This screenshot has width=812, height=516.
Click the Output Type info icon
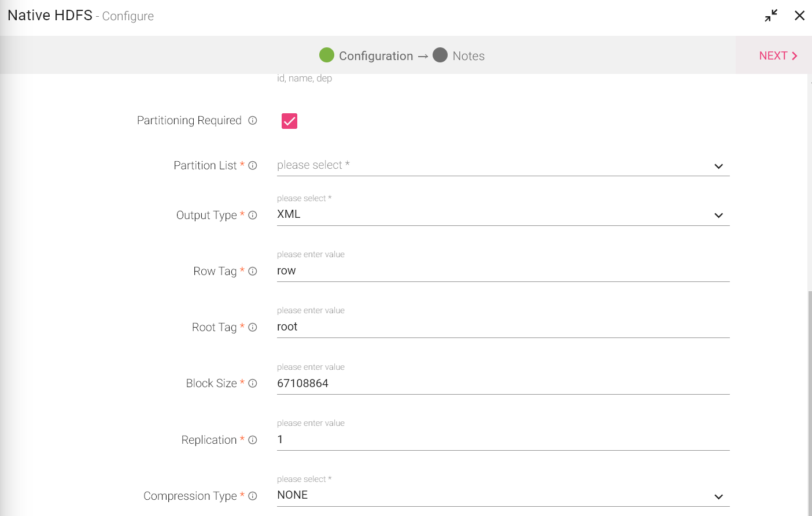(253, 215)
